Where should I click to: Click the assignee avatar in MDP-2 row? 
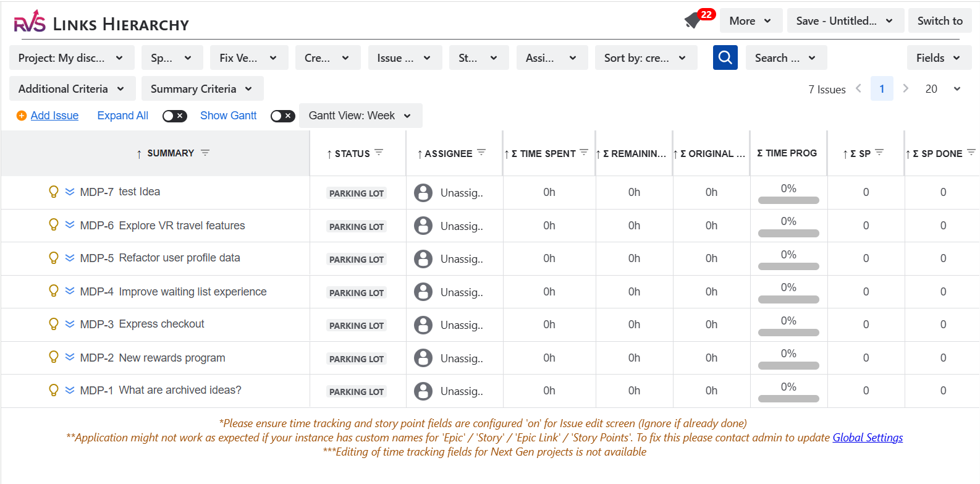click(x=423, y=358)
